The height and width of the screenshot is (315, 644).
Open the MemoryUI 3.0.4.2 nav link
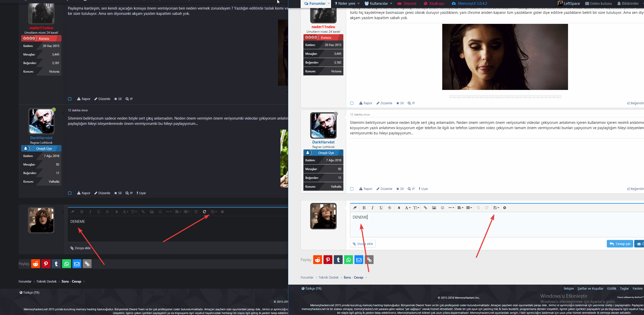[x=469, y=4]
